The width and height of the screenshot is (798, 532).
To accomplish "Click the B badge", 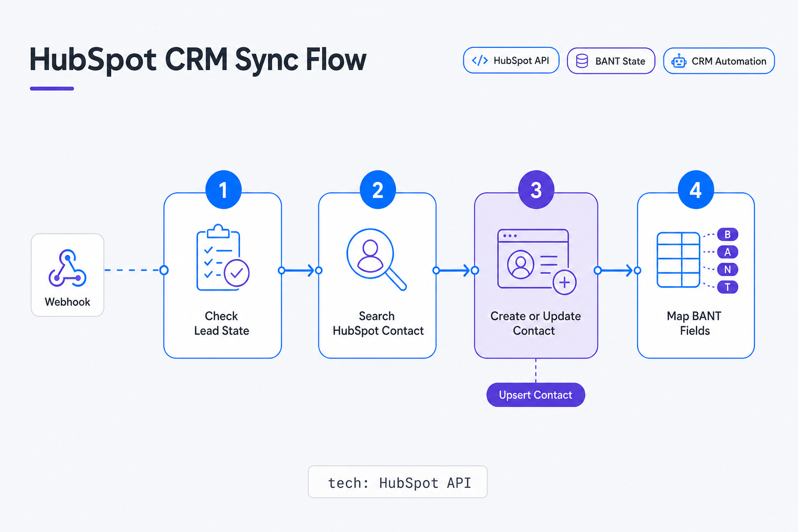I will click(727, 234).
